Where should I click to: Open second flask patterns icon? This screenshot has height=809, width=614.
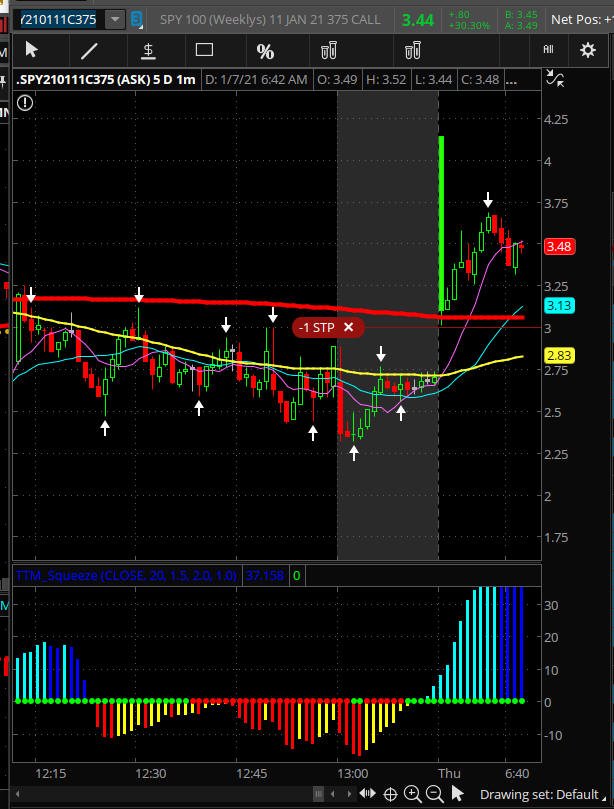pos(413,51)
